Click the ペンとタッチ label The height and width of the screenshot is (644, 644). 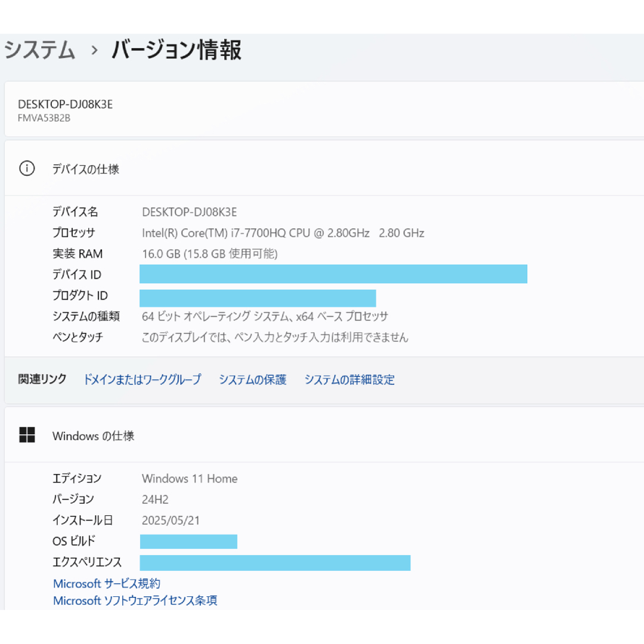[x=78, y=337]
